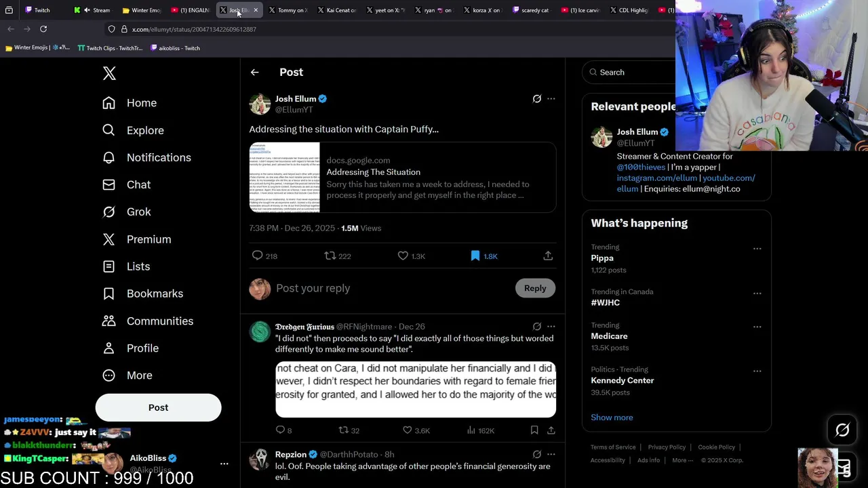
Task: Like Dredgen's reply with 3.6K likes
Action: (x=407, y=430)
